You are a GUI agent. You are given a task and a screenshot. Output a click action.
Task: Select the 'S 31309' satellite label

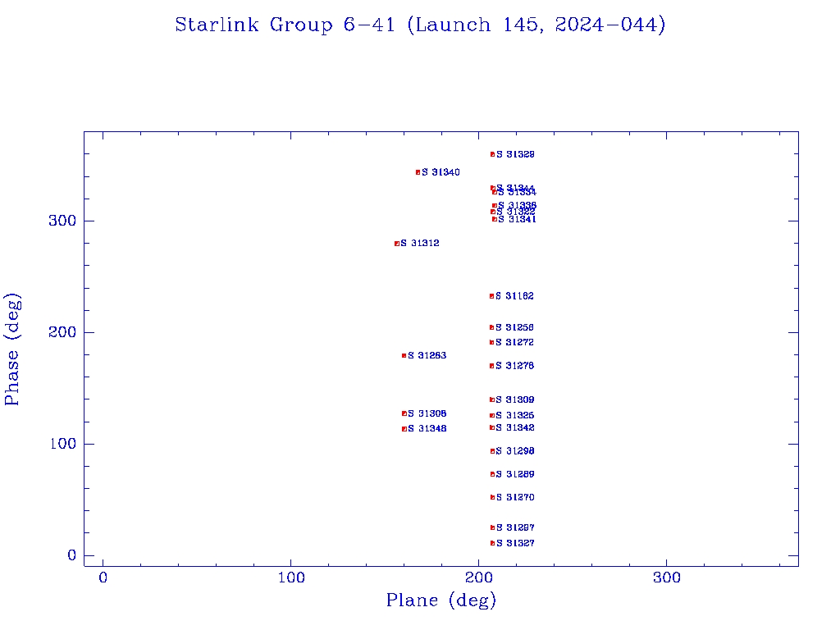(x=515, y=399)
